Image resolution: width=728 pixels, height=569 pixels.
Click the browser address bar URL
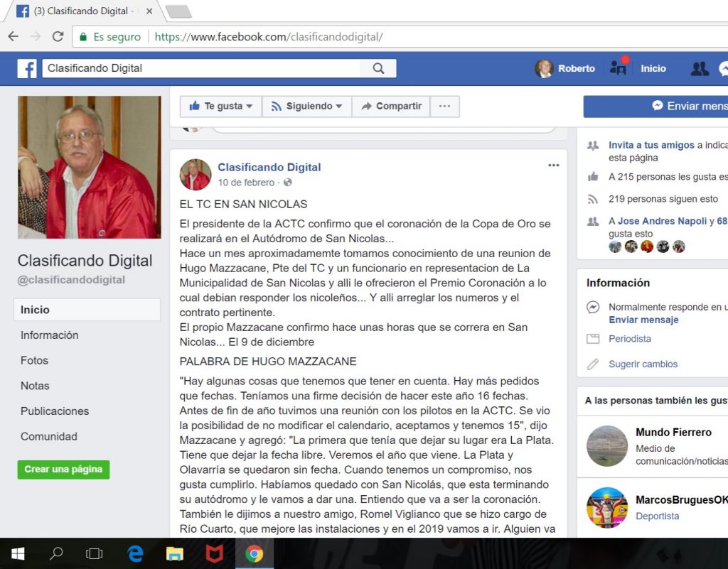point(269,37)
